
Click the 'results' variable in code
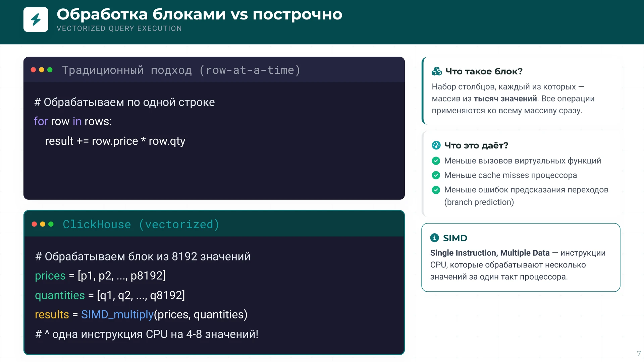[52, 314]
